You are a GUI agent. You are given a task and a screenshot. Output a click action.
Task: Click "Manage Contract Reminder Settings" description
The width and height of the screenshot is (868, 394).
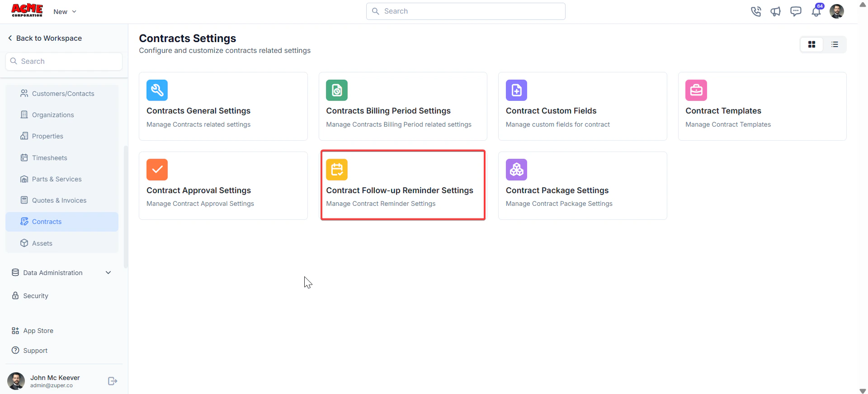tap(381, 204)
